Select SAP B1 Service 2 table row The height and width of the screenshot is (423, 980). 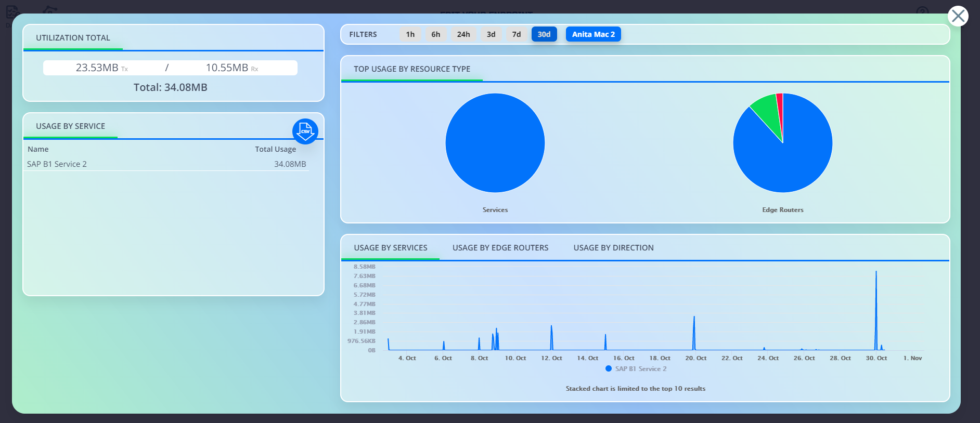click(x=166, y=164)
